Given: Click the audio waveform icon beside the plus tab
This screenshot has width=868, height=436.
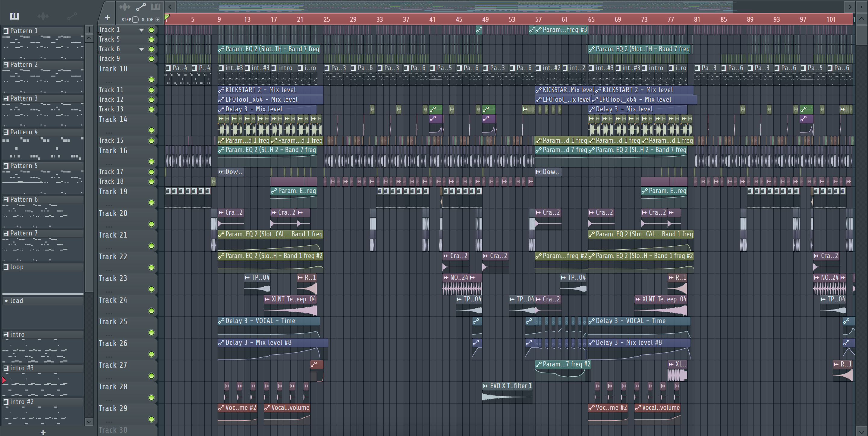Looking at the screenshot, I should (124, 7).
